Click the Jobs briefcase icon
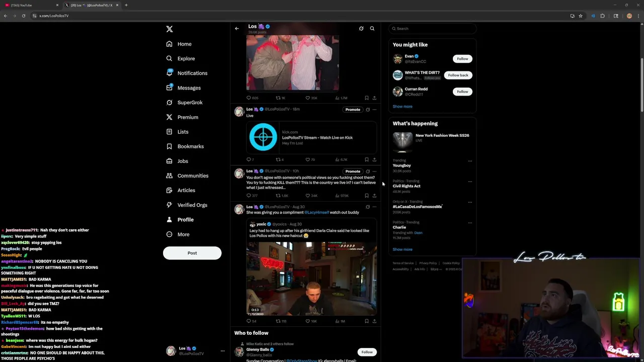Image resolution: width=644 pixels, height=362 pixels. tap(170, 161)
